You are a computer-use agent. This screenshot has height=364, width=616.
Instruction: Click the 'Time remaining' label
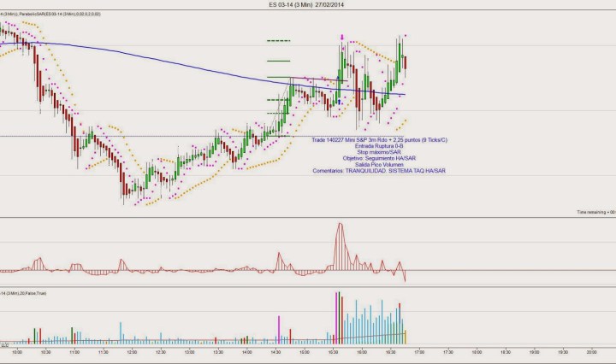coord(595,211)
